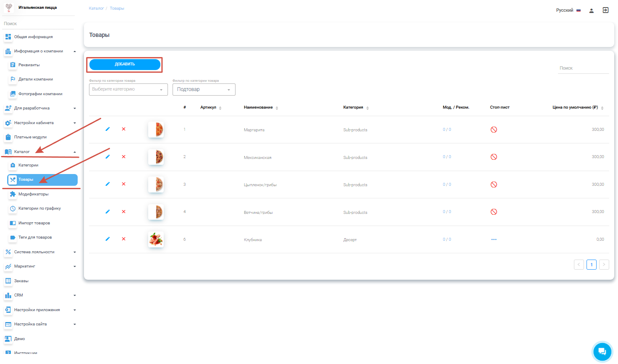The height and width of the screenshot is (364, 618).
Task: Toggle stop-list for Цыпленок/грибы
Action: 494,185
